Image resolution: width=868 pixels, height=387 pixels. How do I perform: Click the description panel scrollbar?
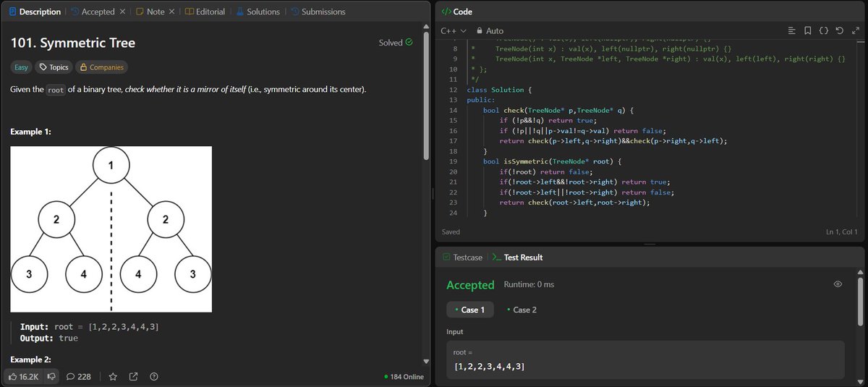point(425,94)
